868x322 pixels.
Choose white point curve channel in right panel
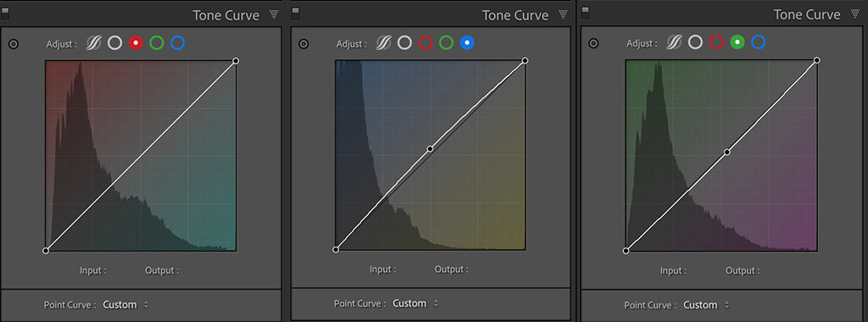[695, 42]
